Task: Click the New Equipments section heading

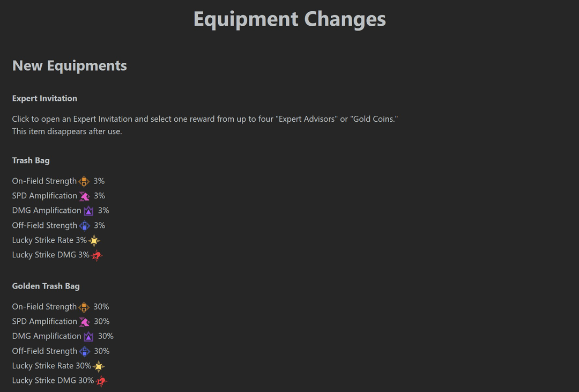Action: [x=70, y=66]
